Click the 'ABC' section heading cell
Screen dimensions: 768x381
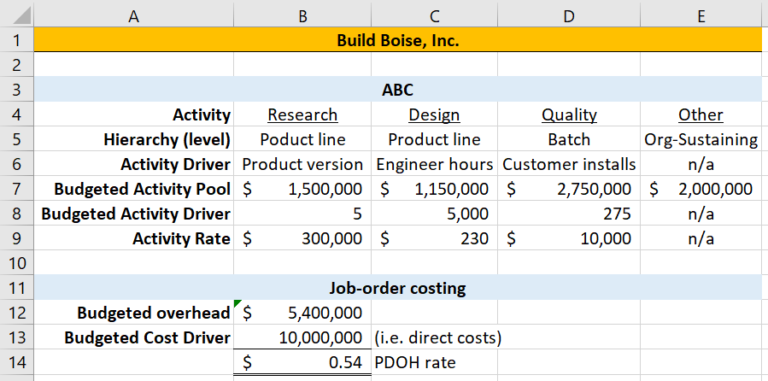pos(398,89)
